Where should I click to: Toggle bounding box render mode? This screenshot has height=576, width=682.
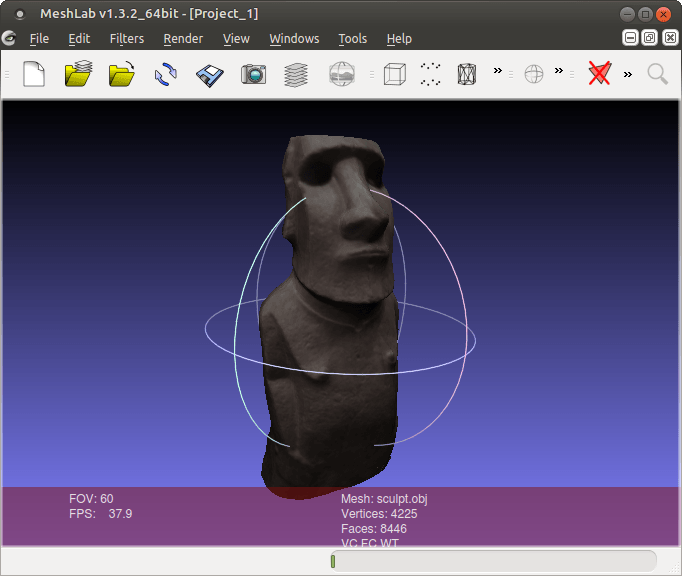395,74
